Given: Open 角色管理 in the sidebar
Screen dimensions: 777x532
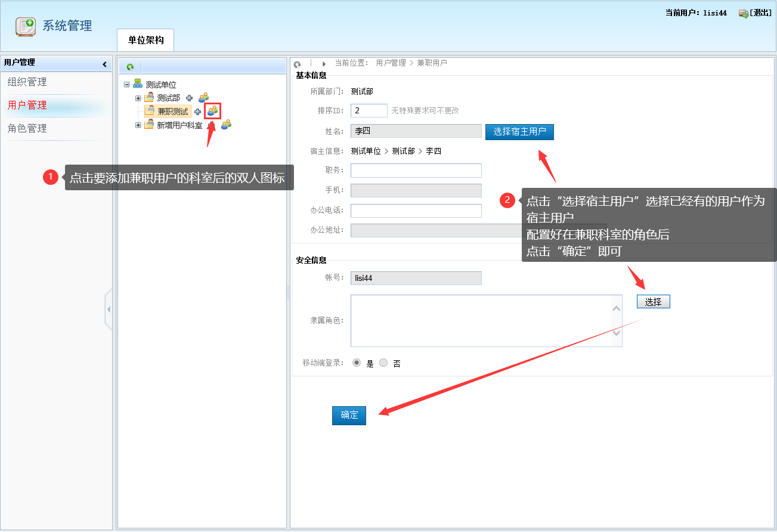Looking at the screenshot, I should (27, 128).
